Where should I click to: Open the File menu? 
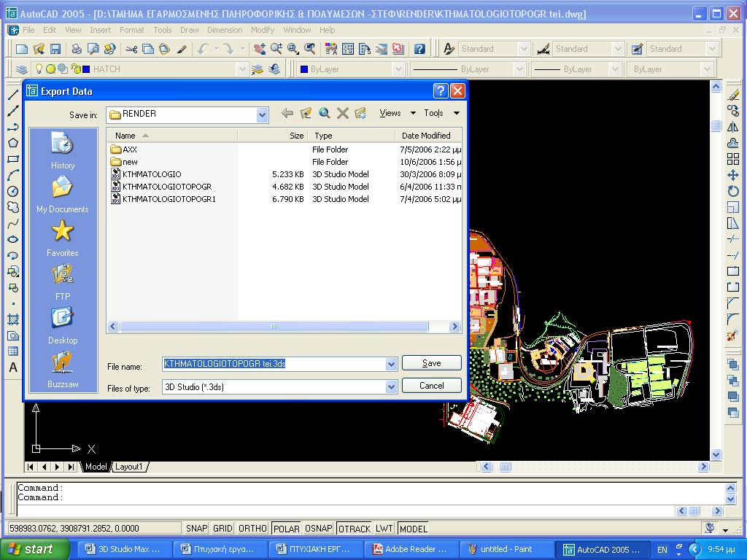28,30
